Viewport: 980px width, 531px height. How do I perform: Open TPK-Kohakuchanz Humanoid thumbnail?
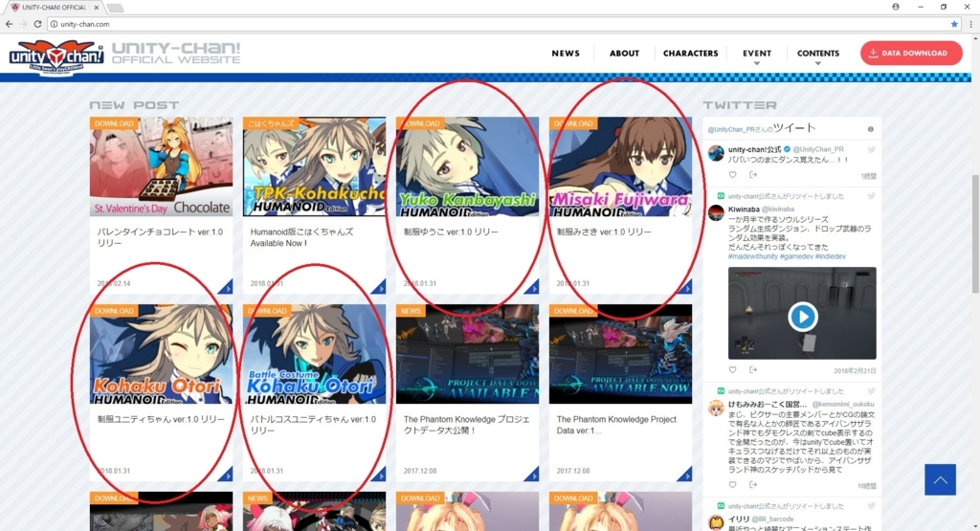pyautogui.click(x=314, y=166)
